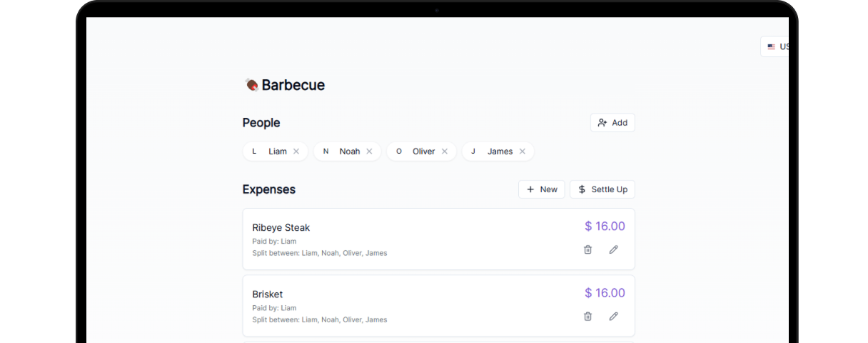The height and width of the screenshot is (343, 868).
Task: Click 'Paid by: Liam' under Brisket
Action: (274, 308)
